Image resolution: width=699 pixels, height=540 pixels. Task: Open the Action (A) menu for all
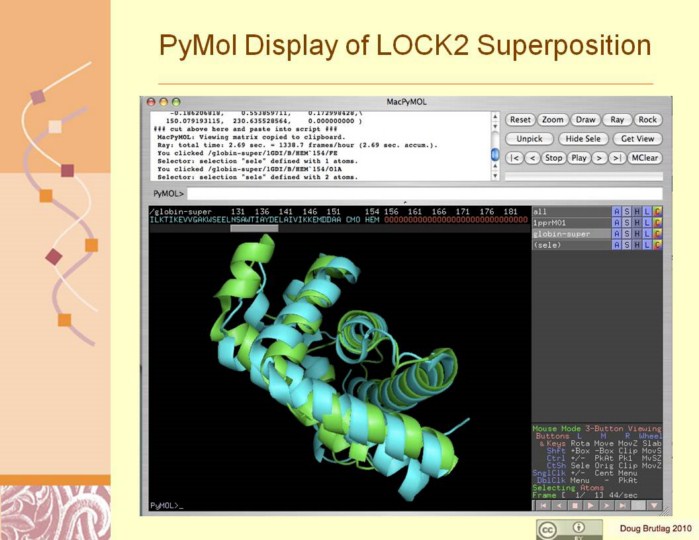pyautogui.click(x=618, y=211)
